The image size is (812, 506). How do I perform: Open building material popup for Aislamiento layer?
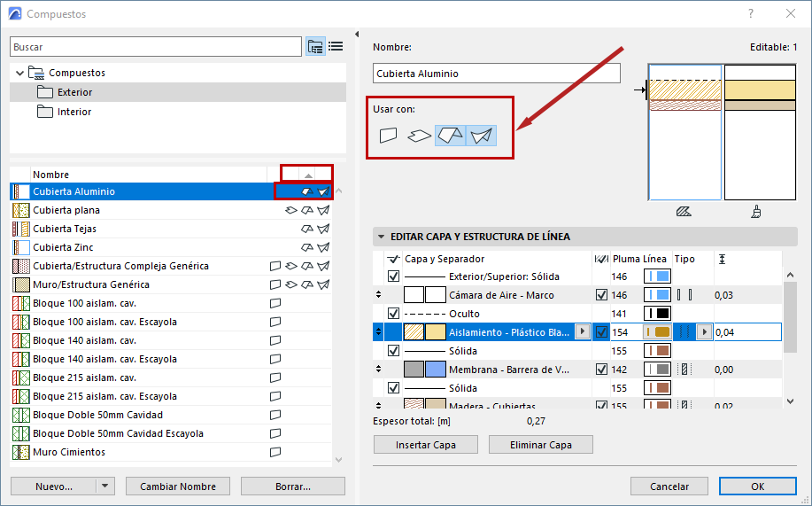(583, 331)
